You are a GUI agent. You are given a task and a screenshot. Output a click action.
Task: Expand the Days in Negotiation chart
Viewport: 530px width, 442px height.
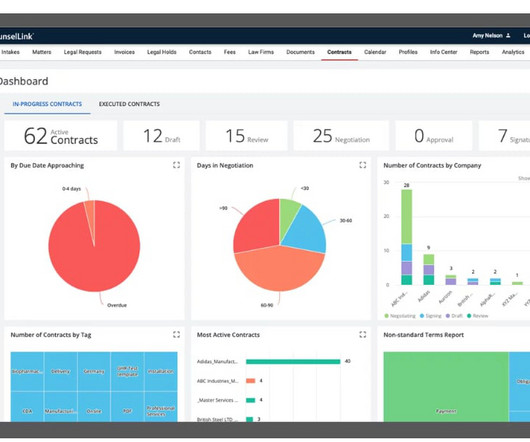point(363,165)
